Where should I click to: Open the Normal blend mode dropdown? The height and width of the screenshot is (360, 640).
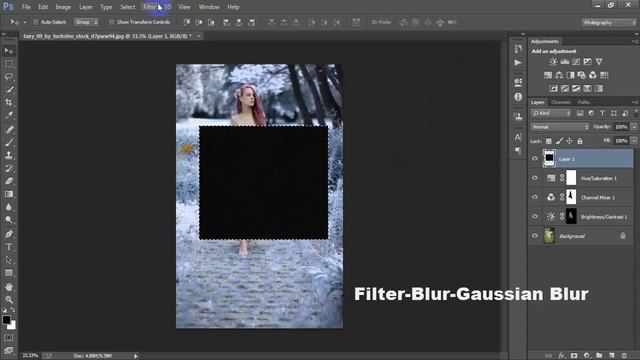click(560, 127)
